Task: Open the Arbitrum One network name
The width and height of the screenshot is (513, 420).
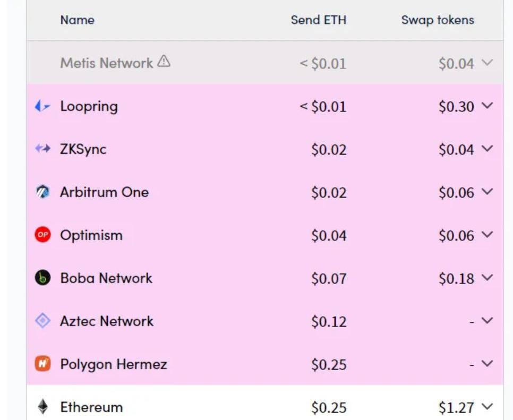Action: [x=104, y=192]
